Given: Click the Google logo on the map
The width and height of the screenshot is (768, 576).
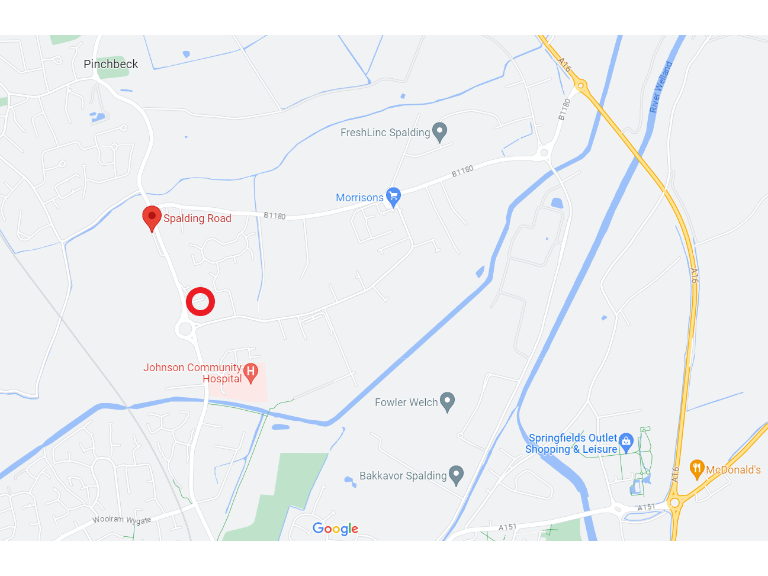Looking at the screenshot, I should pos(336,528).
